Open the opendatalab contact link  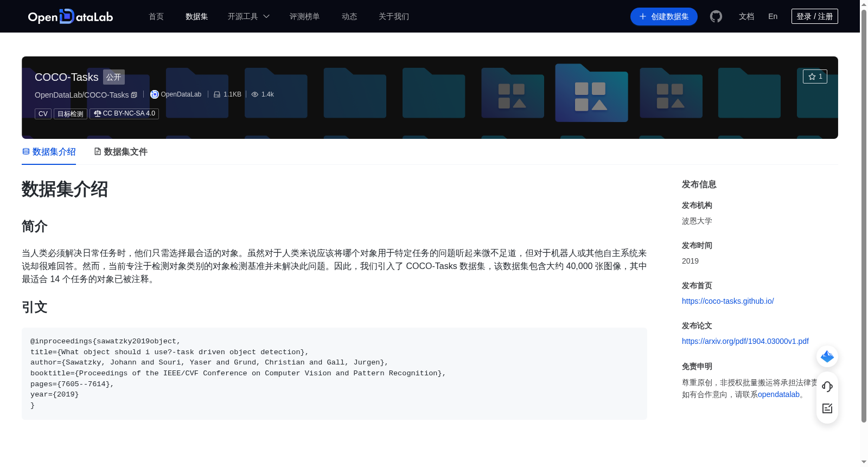click(x=778, y=394)
